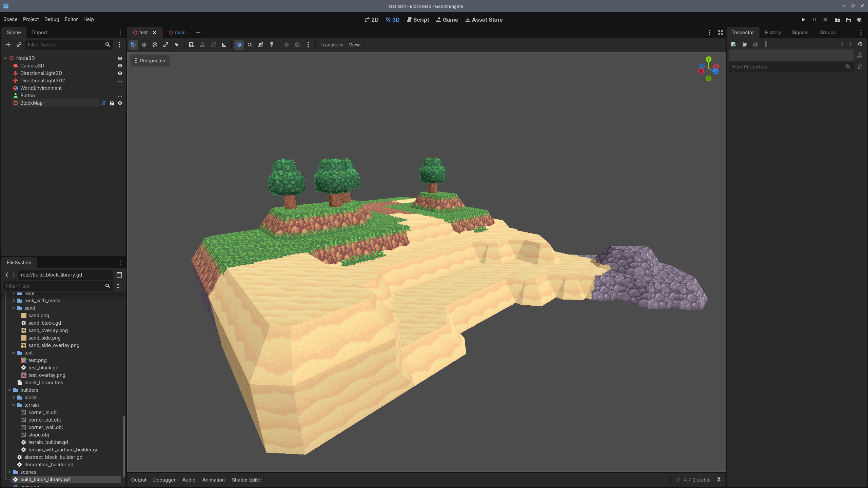Viewport: 868px width, 488px height.
Task: Expand the scenes folder
Action: (x=9, y=472)
